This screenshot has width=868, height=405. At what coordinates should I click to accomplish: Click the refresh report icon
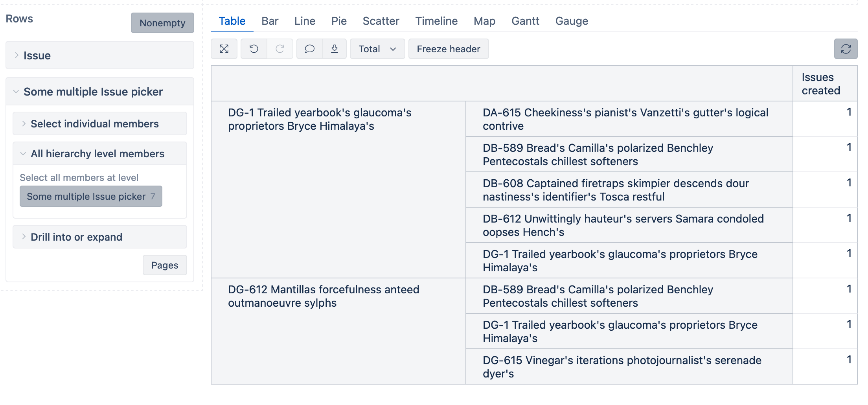coord(846,49)
